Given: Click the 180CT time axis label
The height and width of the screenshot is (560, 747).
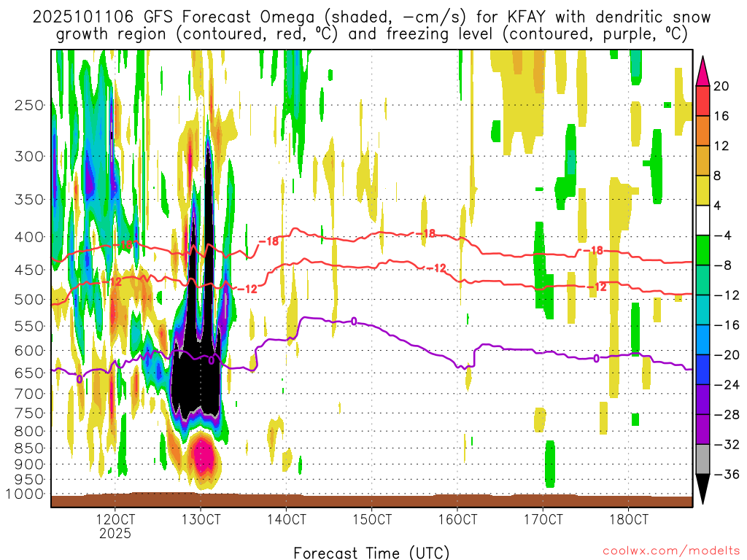Looking at the screenshot, I should tap(628, 519).
